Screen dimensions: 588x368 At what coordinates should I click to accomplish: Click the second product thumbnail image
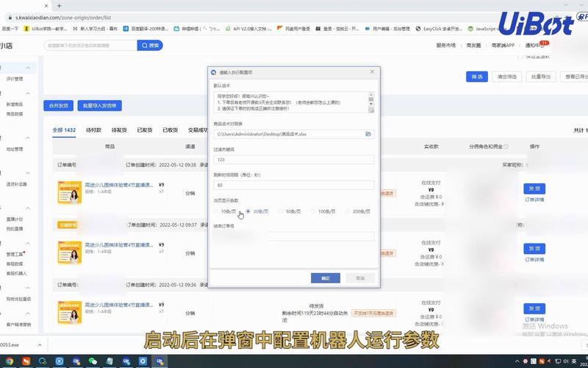click(x=69, y=252)
